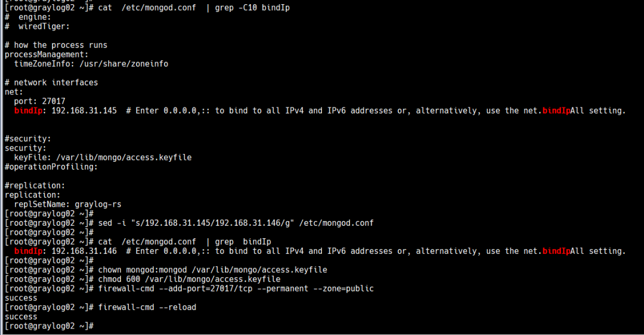Click the first 'success' output line
The width and height of the screenshot is (644, 335).
pyautogui.click(x=21, y=298)
